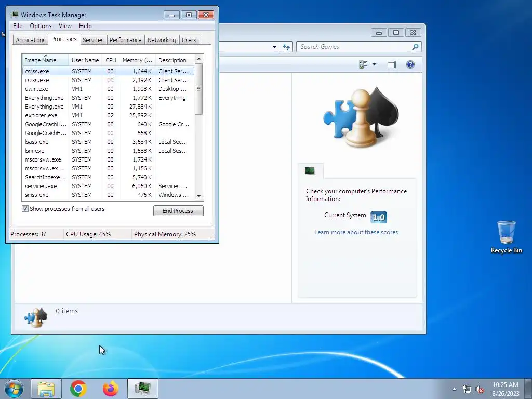Image resolution: width=532 pixels, height=399 pixels.
Task: Sort processes by Memory column header
Action: [x=137, y=60]
